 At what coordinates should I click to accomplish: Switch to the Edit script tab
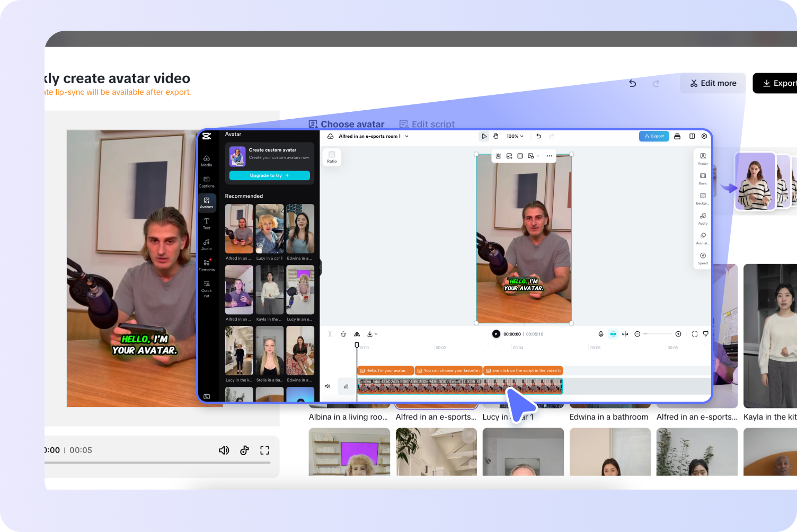[x=427, y=123]
